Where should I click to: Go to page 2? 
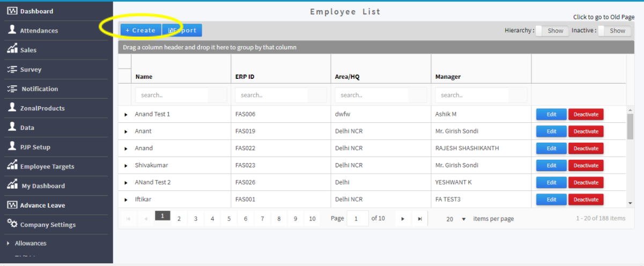179,219
